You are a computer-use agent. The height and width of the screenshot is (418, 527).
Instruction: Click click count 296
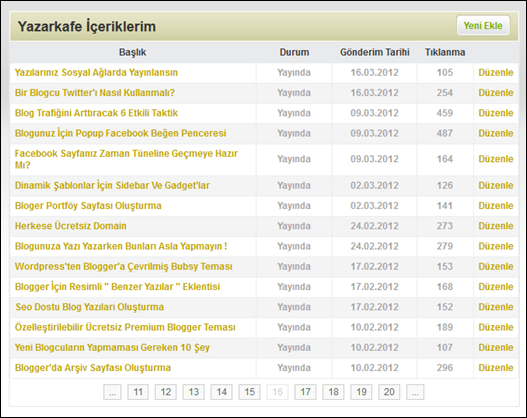pos(445,368)
